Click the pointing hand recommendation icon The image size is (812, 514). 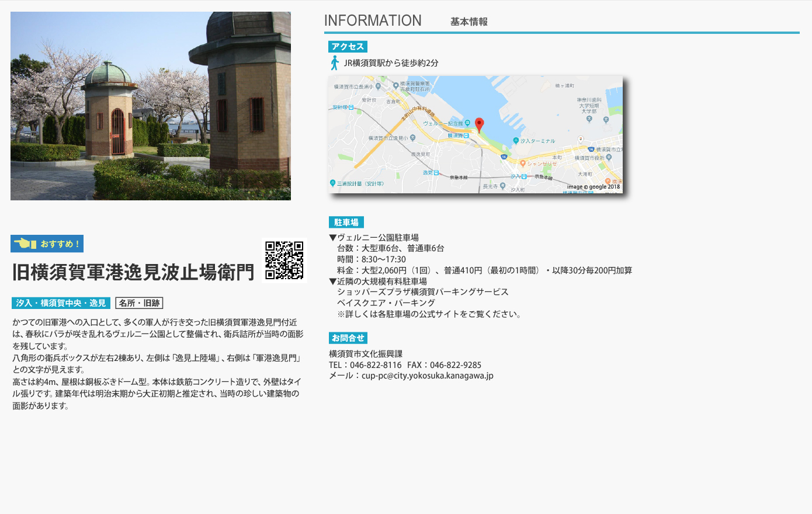25,244
